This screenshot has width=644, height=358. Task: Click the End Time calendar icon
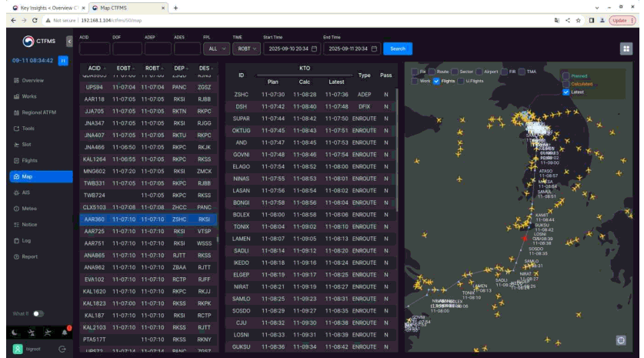click(x=374, y=49)
